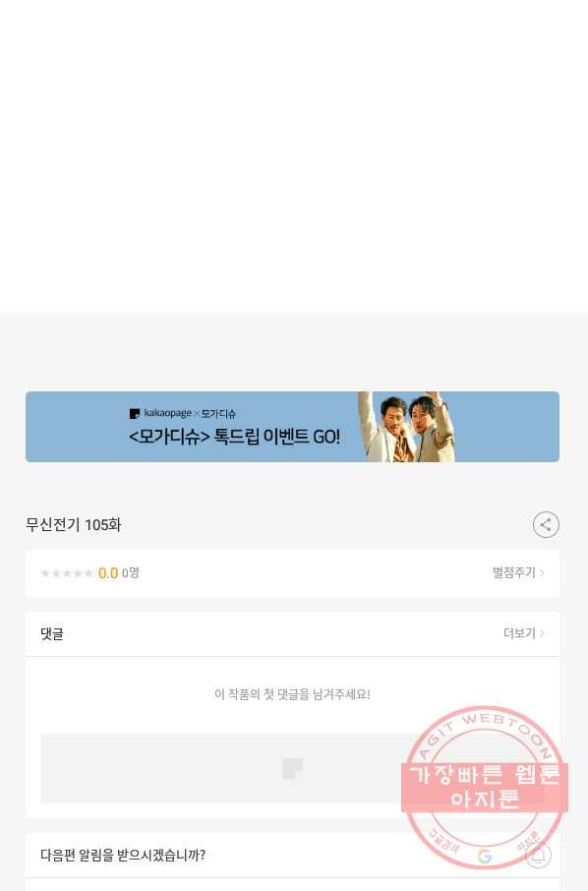This screenshot has height=891, width=588.
Task: Open the 댓글 section header
Action: coord(52,633)
